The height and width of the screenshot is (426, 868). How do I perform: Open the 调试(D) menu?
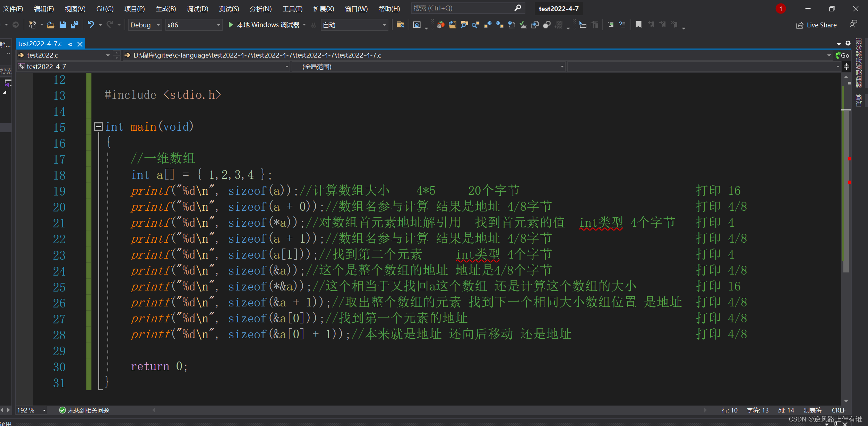pyautogui.click(x=197, y=9)
